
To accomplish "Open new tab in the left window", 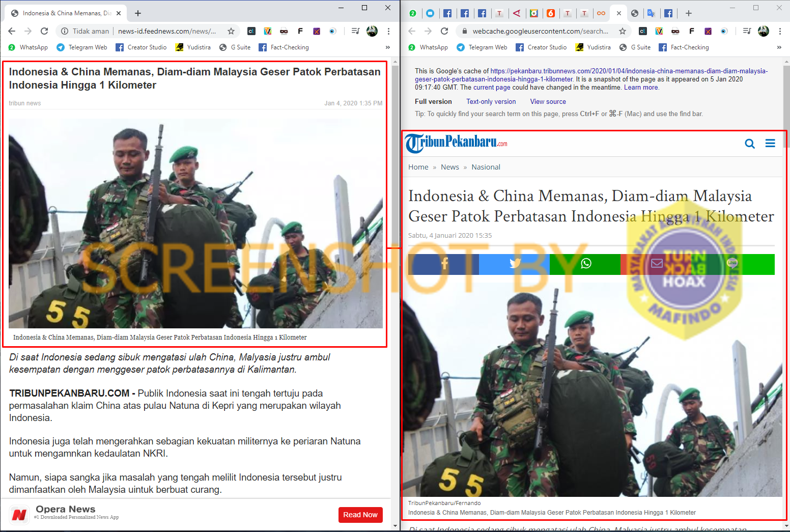I will click(x=138, y=13).
